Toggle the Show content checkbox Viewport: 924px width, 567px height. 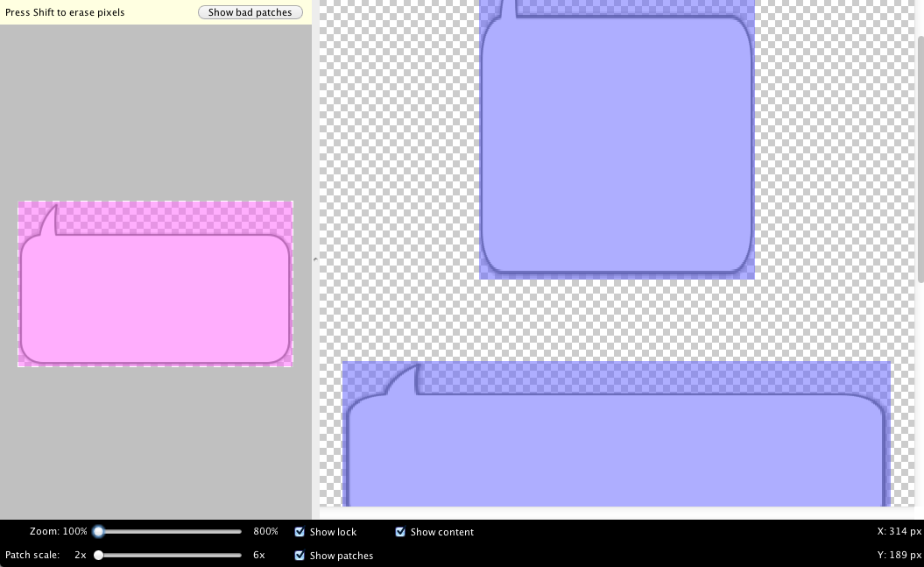coord(400,532)
